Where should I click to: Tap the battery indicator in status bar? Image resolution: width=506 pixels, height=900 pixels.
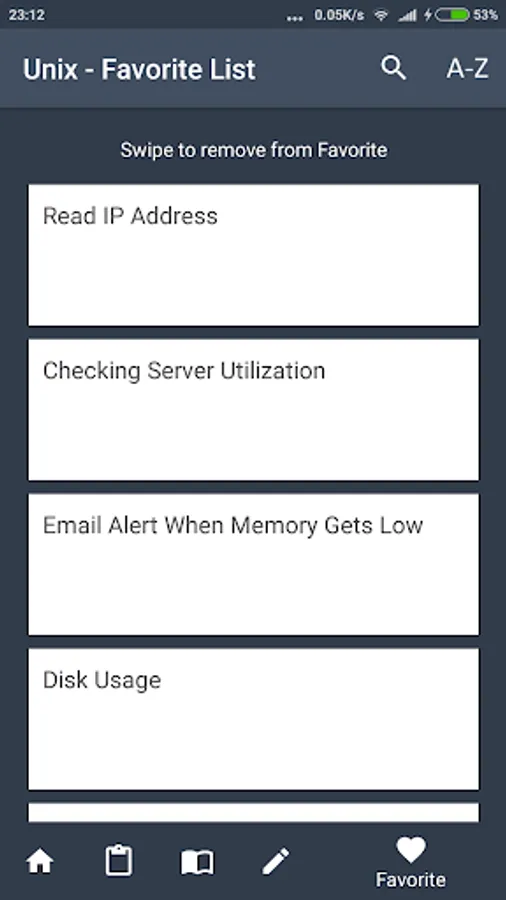pos(452,15)
